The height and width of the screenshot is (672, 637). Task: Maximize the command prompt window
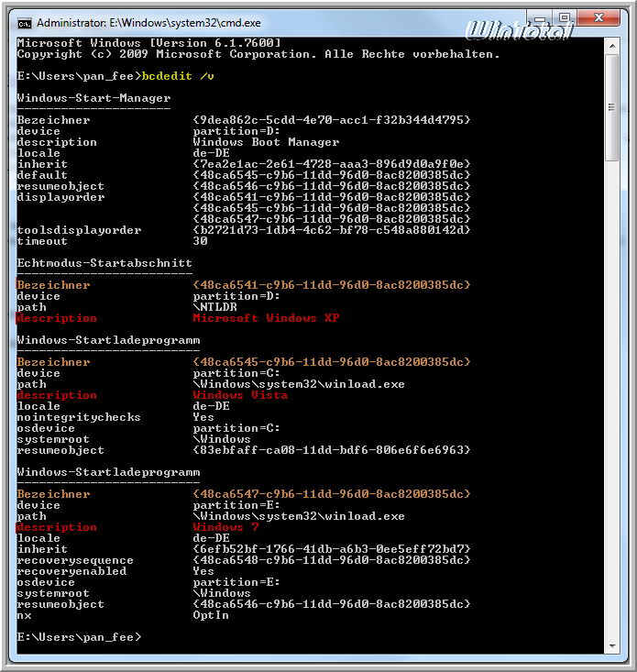[565, 17]
